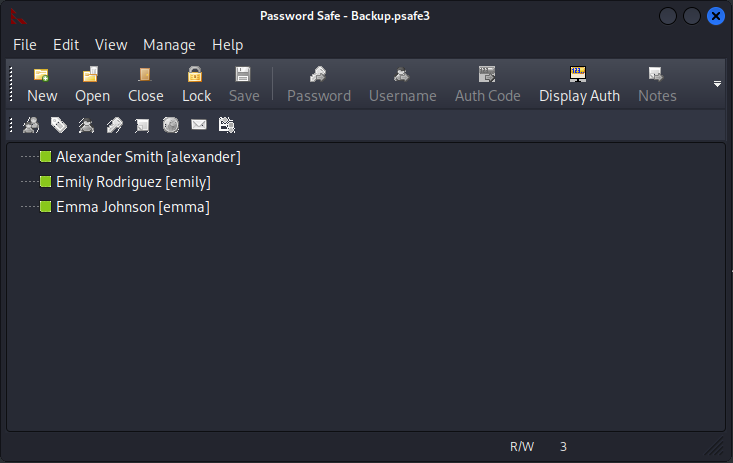Click the Auth Code toolbar button

(x=488, y=85)
